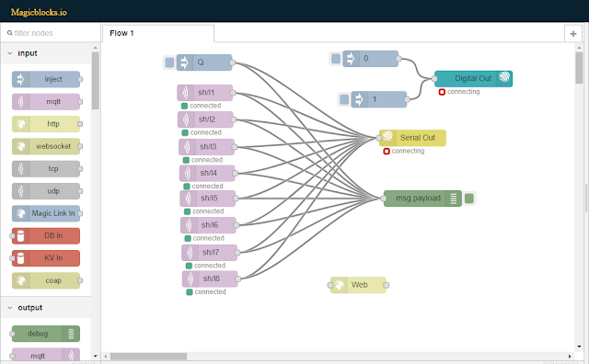Select the mqtt input node in palette
The width and height of the screenshot is (589, 364).
(46, 102)
